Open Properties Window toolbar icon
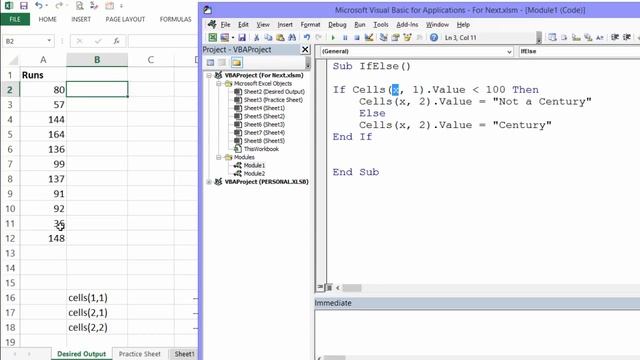Image resolution: width=640 pixels, height=360 pixels. click(x=395, y=38)
